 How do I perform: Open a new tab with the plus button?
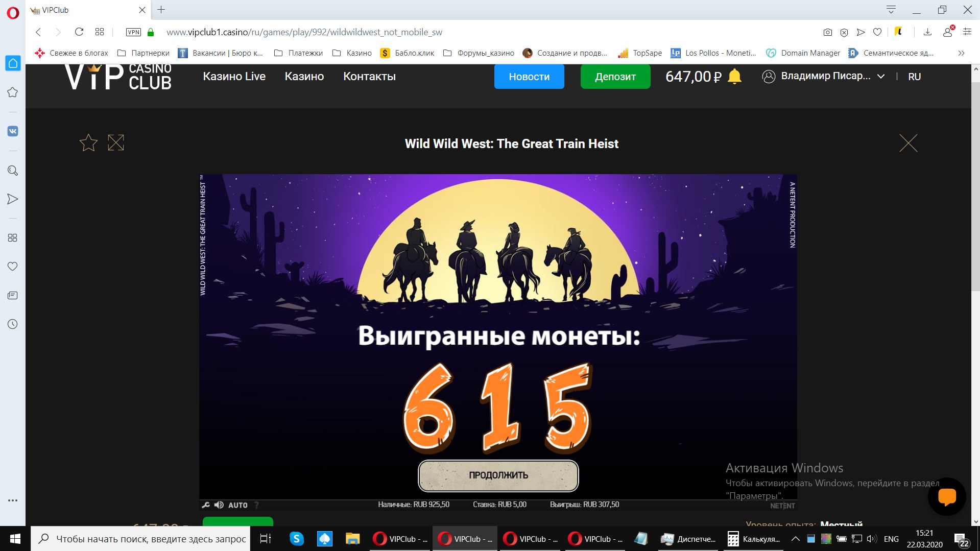point(161,10)
